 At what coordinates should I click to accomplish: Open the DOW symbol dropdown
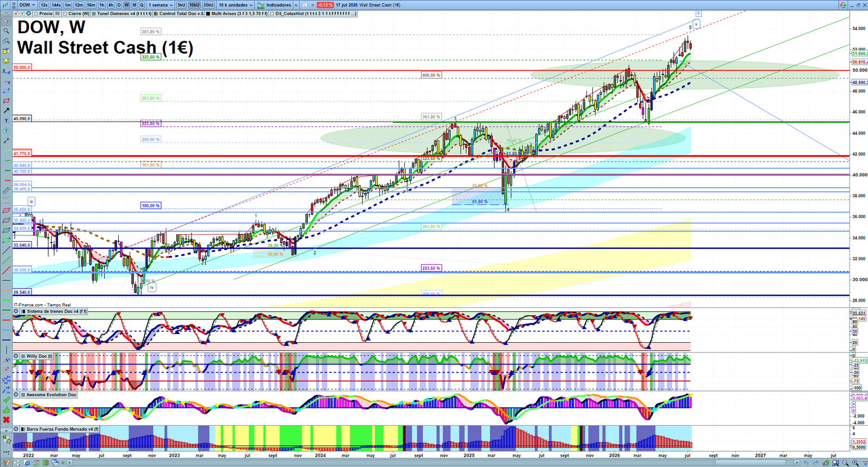point(27,5)
